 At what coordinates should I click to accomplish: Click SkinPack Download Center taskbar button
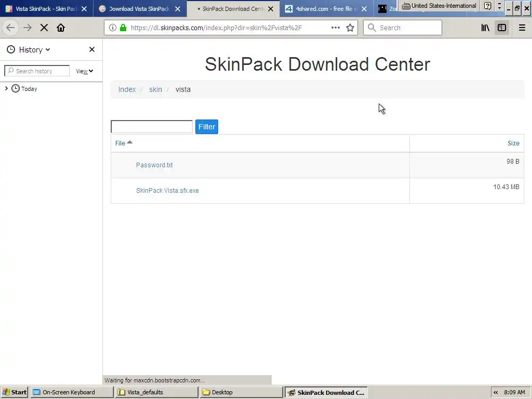[326, 392]
